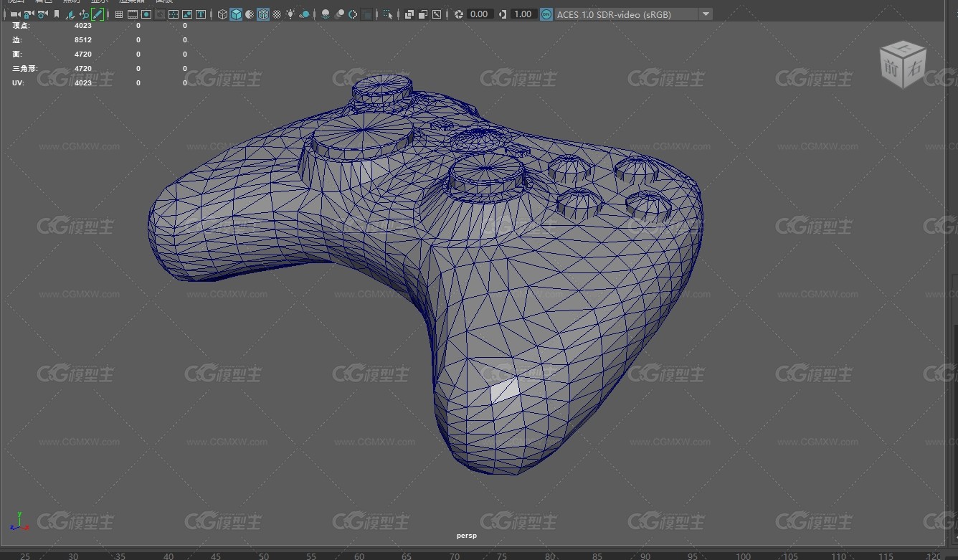The image size is (958, 560).
Task: Click frame 100 on the time slider
Action: click(x=744, y=556)
